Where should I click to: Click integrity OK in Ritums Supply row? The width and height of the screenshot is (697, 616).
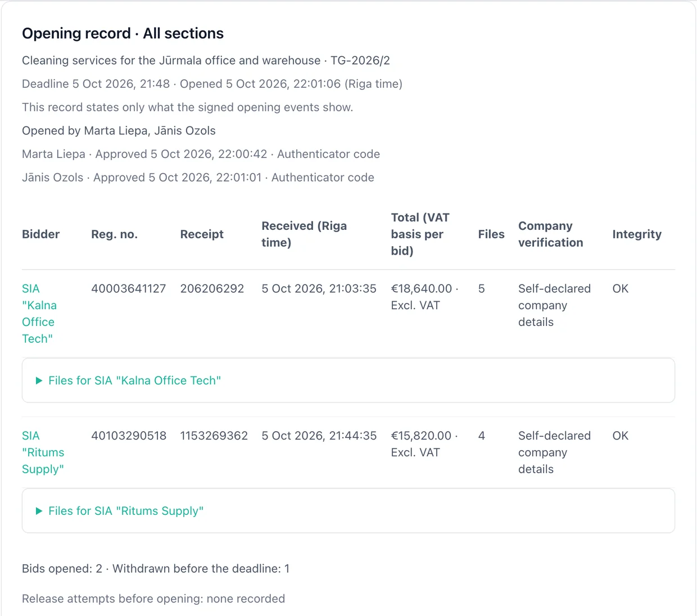[621, 436]
